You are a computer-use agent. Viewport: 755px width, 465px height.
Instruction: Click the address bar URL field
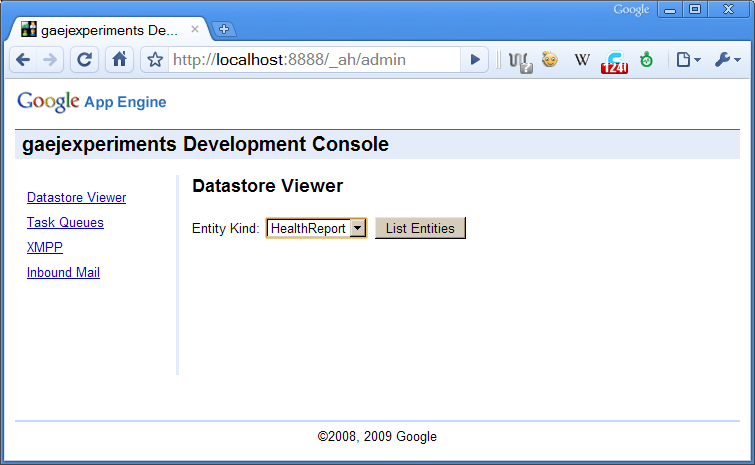314,60
